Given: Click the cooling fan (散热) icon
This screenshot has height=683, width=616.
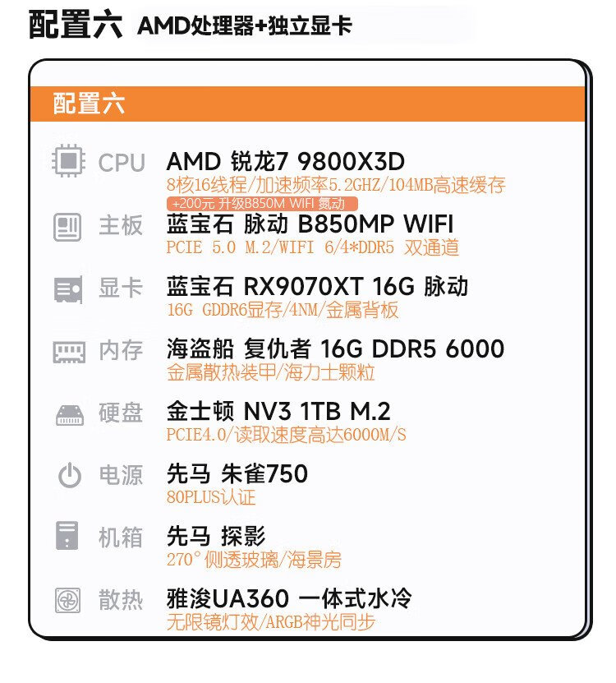Looking at the screenshot, I should pos(68,600).
